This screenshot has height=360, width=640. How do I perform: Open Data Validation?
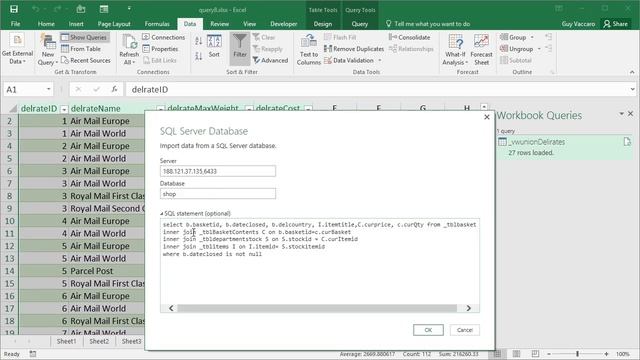(349, 60)
